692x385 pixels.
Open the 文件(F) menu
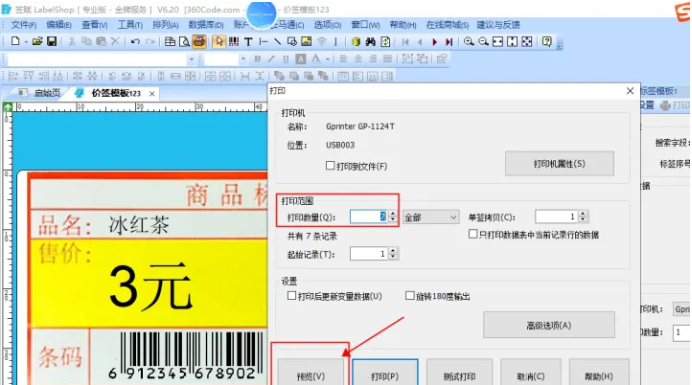pos(23,25)
